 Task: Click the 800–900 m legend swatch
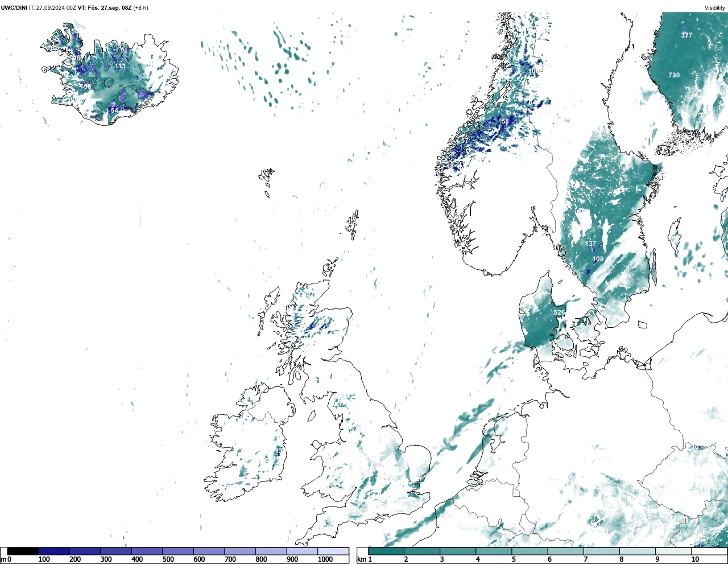coord(271,551)
